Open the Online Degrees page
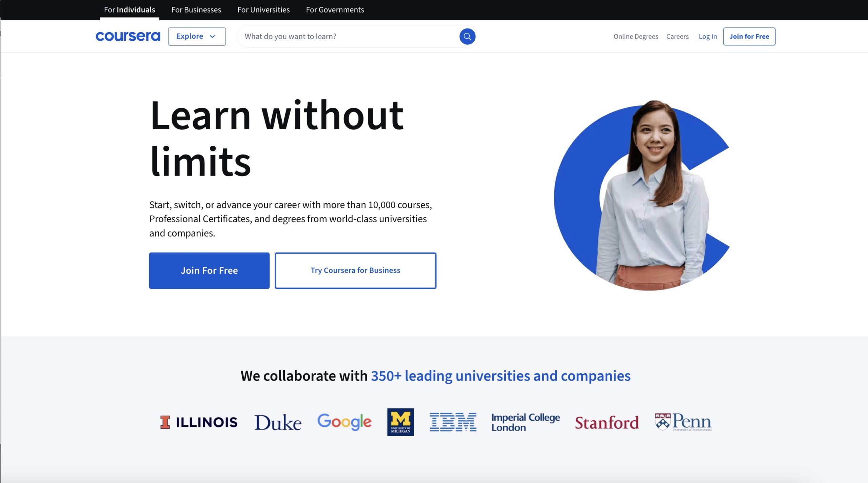Image resolution: width=868 pixels, height=483 pixels. pos(636,36)
